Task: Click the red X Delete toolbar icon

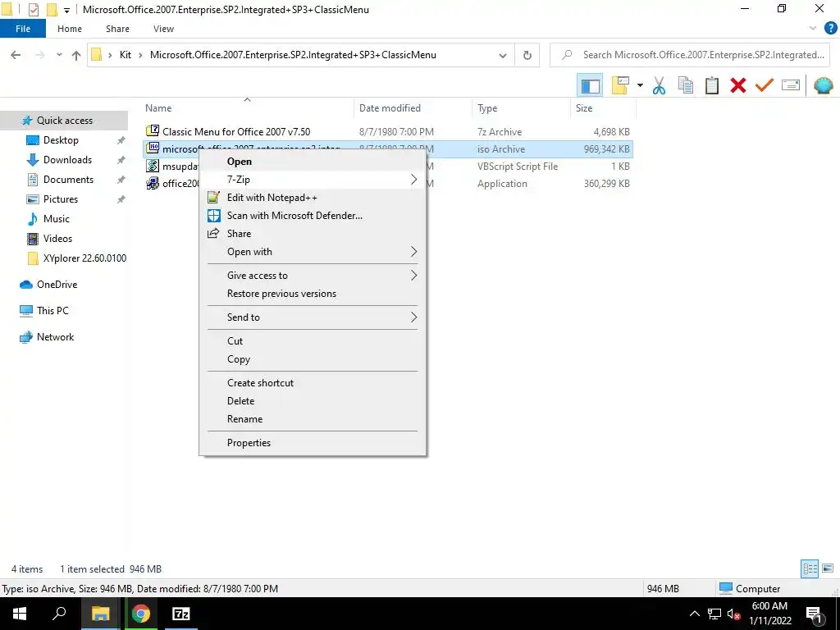Action: point(738,85)
